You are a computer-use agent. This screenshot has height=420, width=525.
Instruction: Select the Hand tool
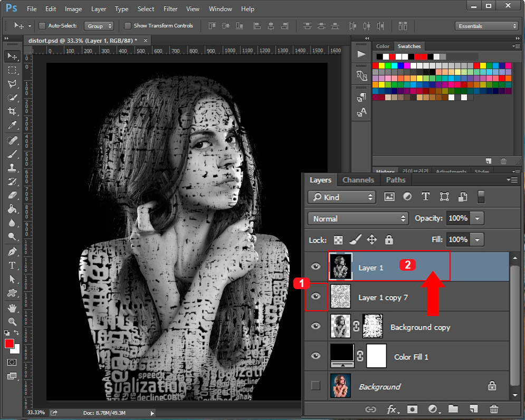pos(12,308)
